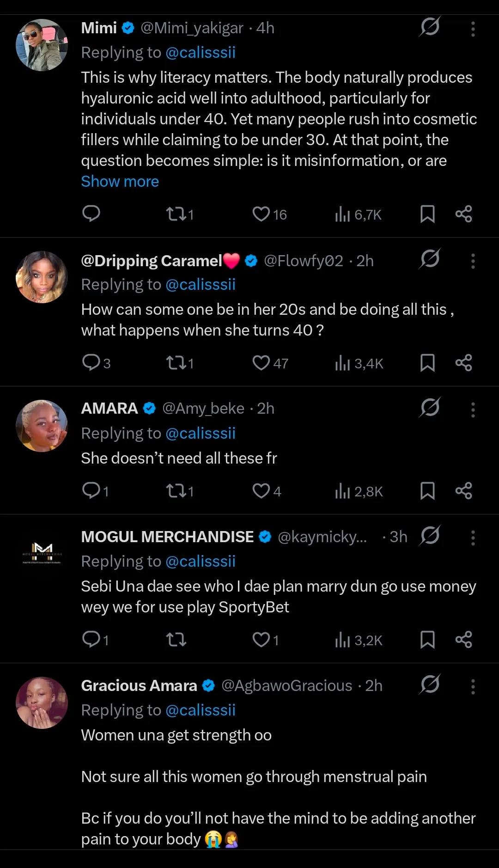Open the @Mimi_yakigar profile handle
The width and height of the screenshot is (499, 868).
[192, 28]
